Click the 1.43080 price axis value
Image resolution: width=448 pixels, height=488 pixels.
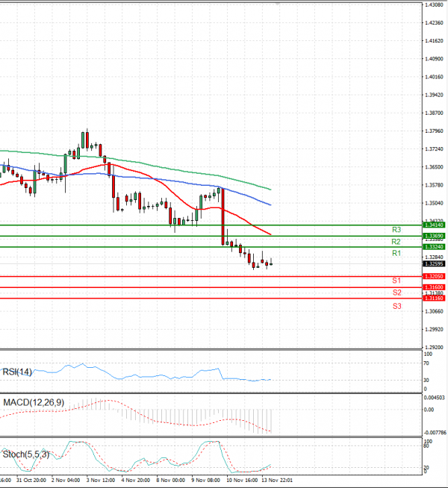coord(434,4)
